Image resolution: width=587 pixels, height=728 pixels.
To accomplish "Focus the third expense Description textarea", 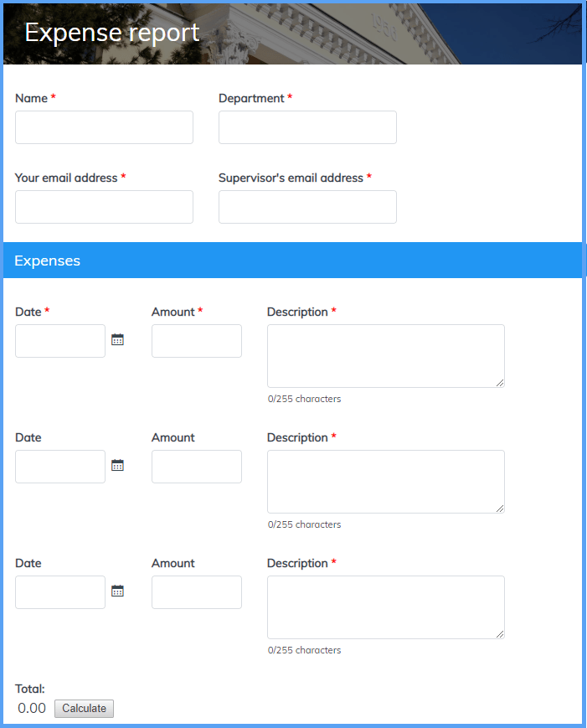I will tap(385, 607).
